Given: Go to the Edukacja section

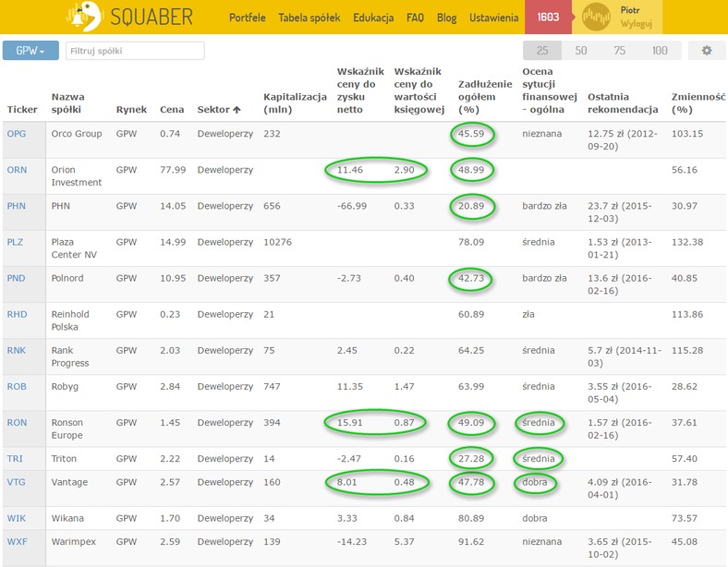Looking at the screenshot, I should coord(373,18).
